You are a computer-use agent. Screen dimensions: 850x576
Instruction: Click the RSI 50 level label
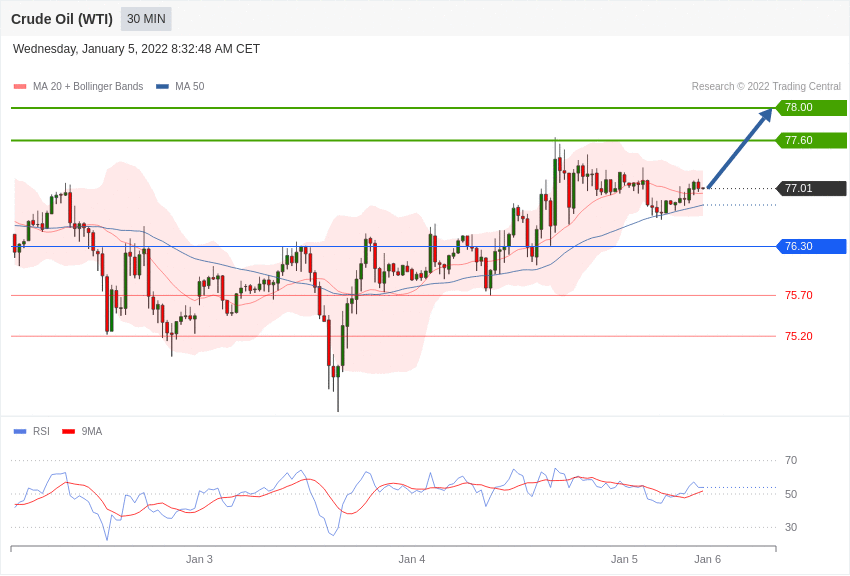coord(791,494)
